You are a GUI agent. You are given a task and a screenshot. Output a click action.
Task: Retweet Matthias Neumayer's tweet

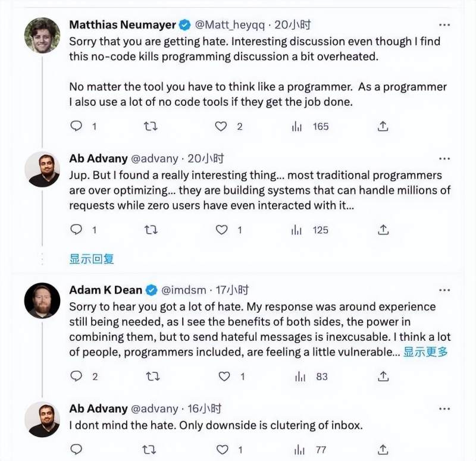pos(151,126)
